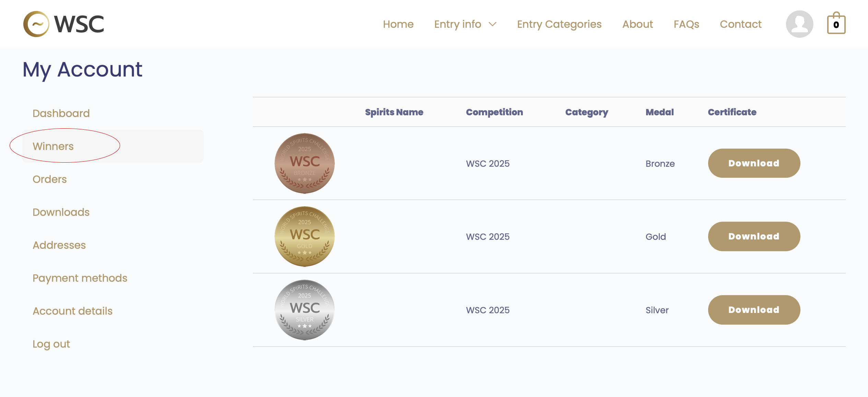Screen dimensions: 868x397
Task: Open the About page link
Action: click(x=637, y=24)
